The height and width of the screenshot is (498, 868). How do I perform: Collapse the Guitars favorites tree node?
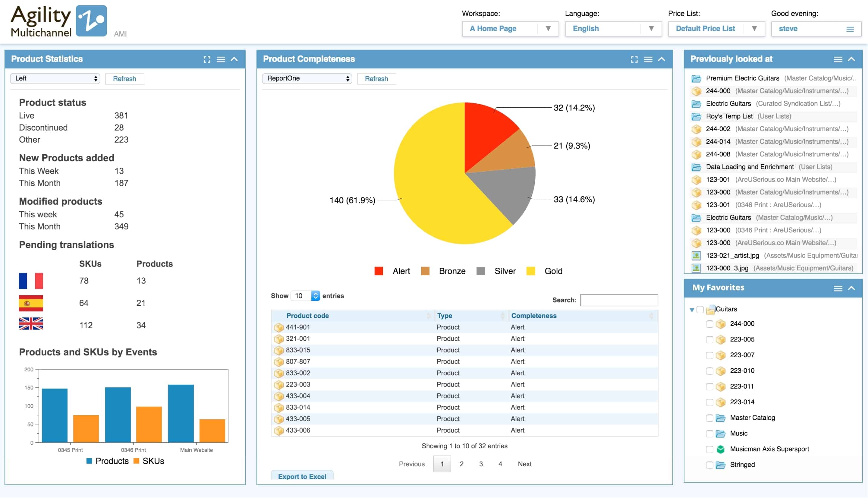point(692,310)
